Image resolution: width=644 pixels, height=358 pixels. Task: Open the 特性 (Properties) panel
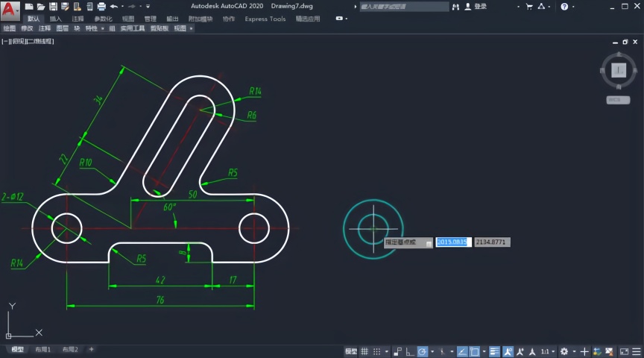pos(91,28)
